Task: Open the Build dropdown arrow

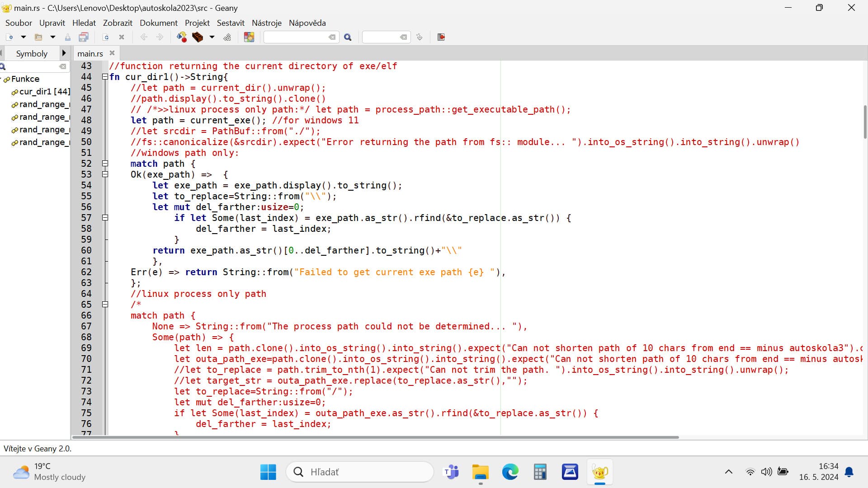Action: [212, 37]
